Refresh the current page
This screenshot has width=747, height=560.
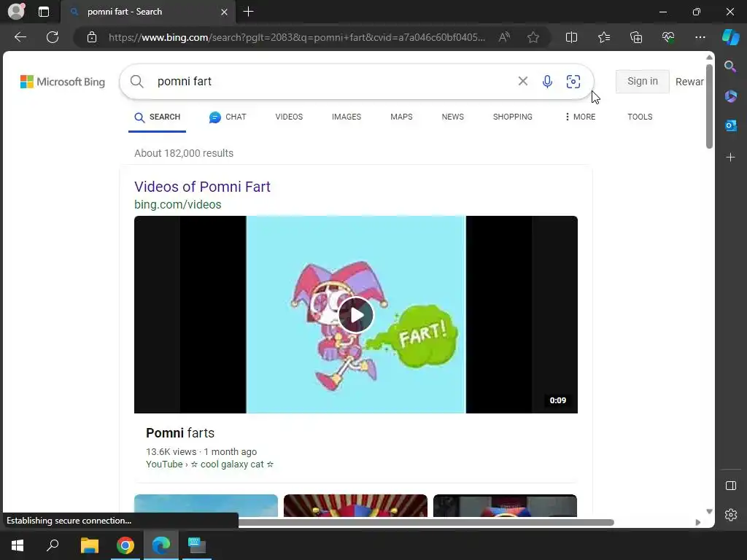[x=53, y=37]
